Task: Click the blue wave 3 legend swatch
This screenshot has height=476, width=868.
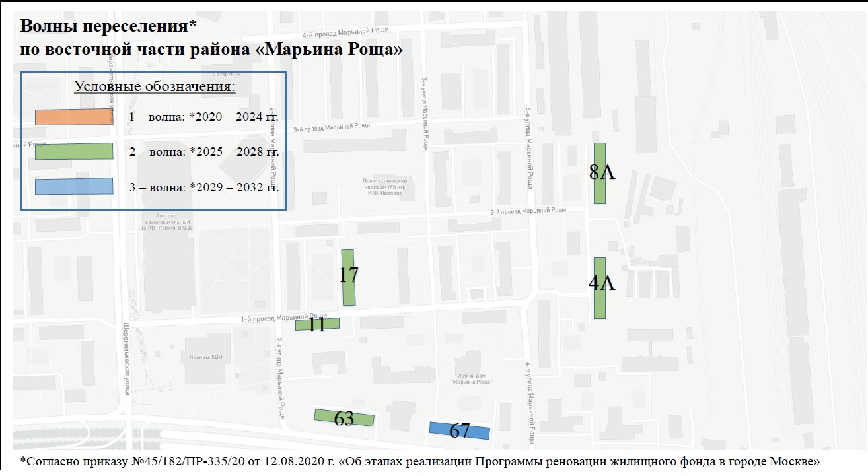Action: (74, 186)
